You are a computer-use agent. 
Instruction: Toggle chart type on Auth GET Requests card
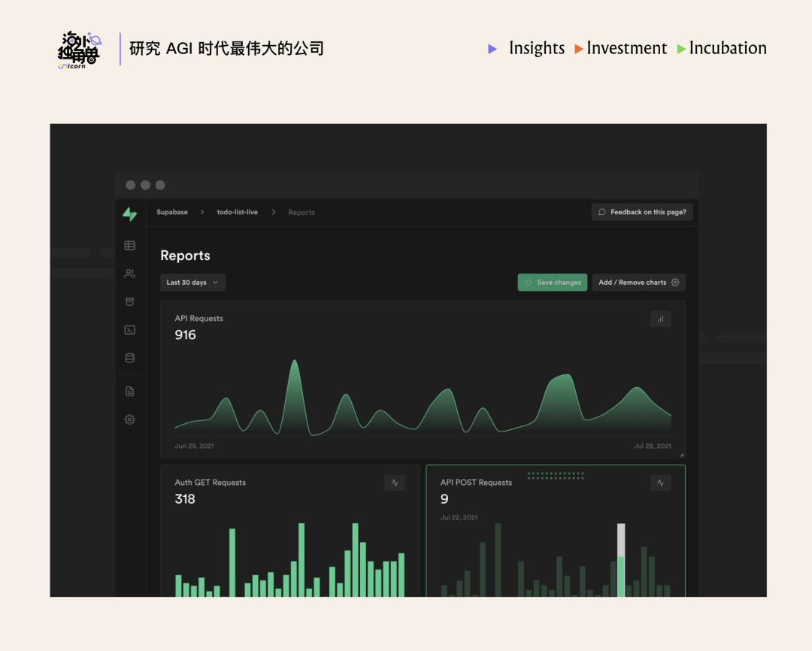pyautogui.click(x=395, y=483)
